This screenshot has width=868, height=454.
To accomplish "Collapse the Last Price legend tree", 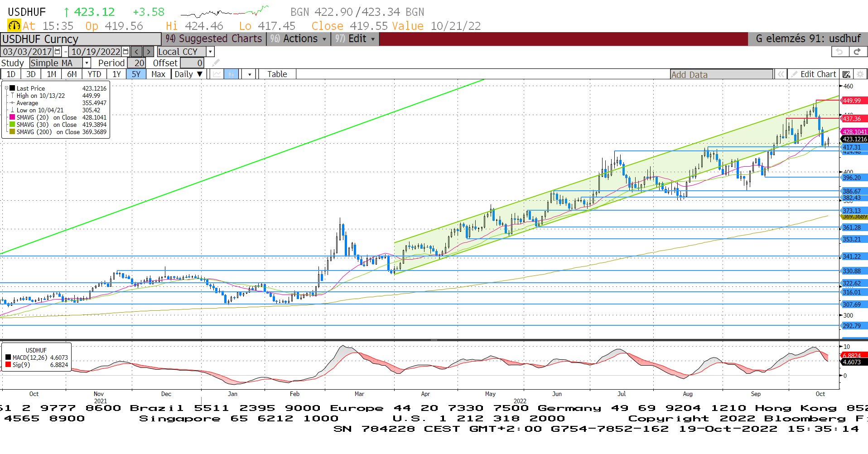I will 6,88.
